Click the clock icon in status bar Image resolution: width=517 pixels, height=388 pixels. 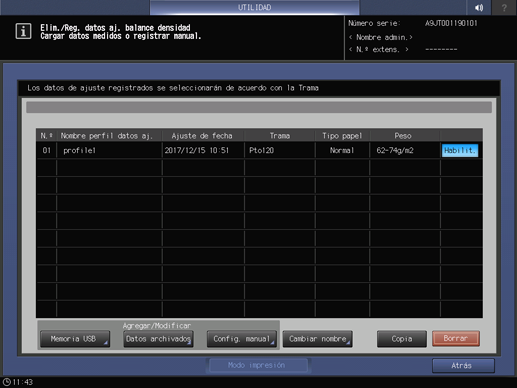point(7,382)
